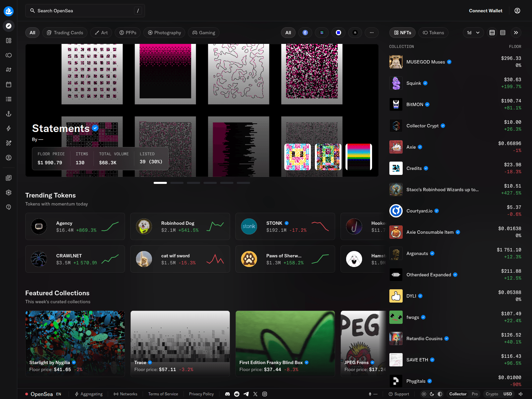Switch currency display to USD
This screenshot has width=532, height=399.
click(508, 394)
